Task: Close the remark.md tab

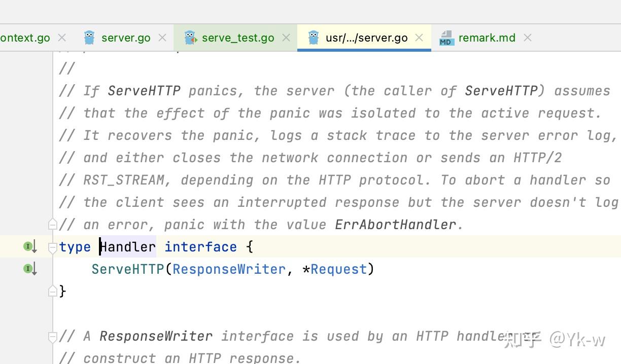Action: point(528,37)
